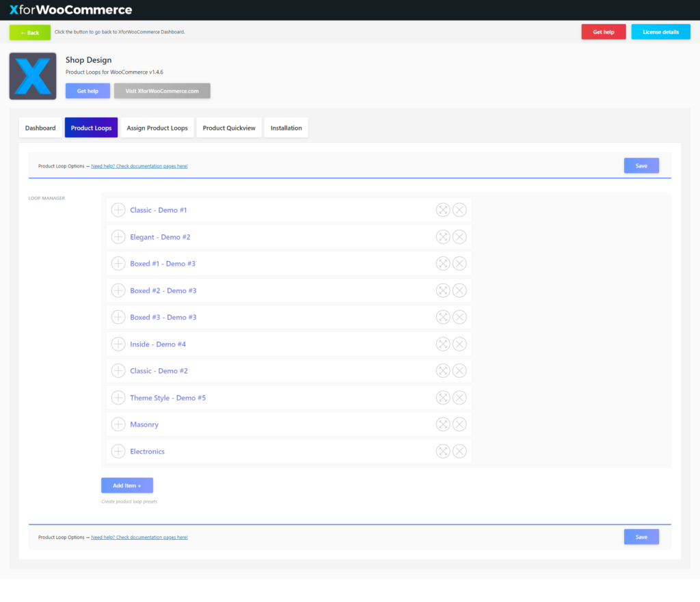
Task: Expand the Theme Style - Demo #5 loop
Action: tap(118, 398)
